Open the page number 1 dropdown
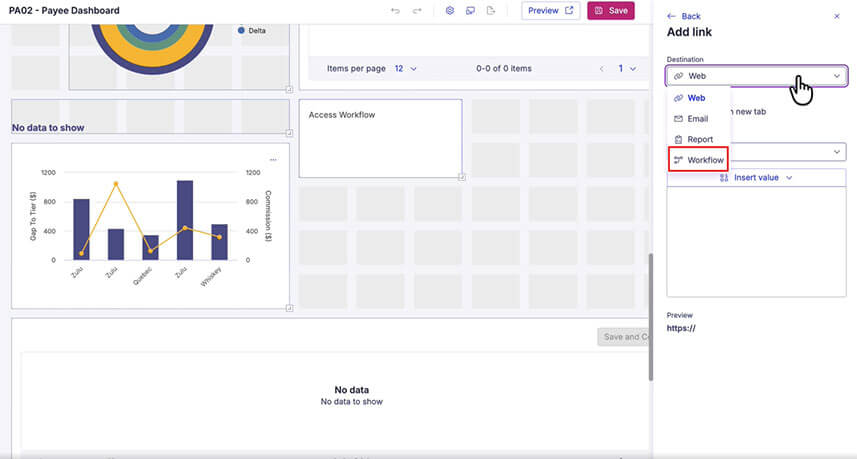This screenshot has width=857, height=459. pyautogui.click(x=627, y=68)
